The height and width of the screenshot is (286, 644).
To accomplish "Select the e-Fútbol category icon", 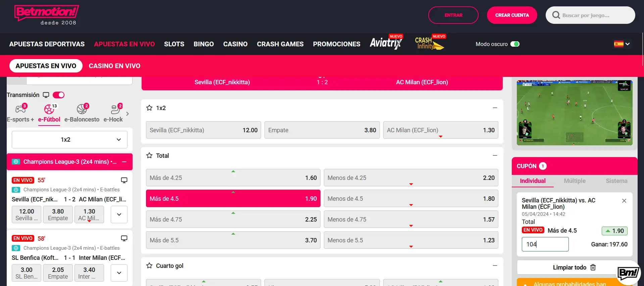I will point(49,109).
